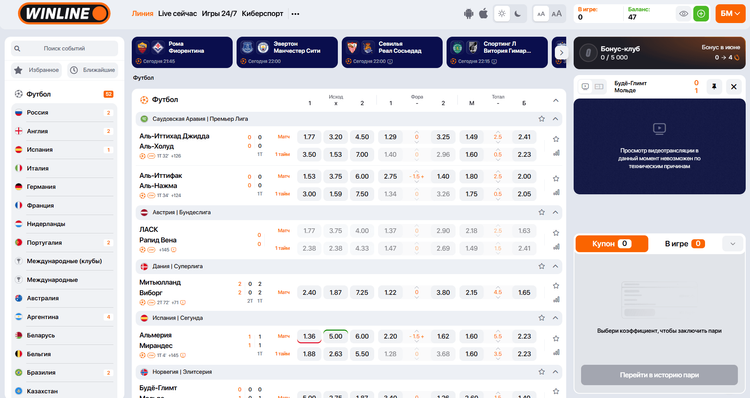Adjust total 2.5 stepper for Аль-Иттихад Джидда match
This screenshot has width=750, height=398.
coord(498,137)
